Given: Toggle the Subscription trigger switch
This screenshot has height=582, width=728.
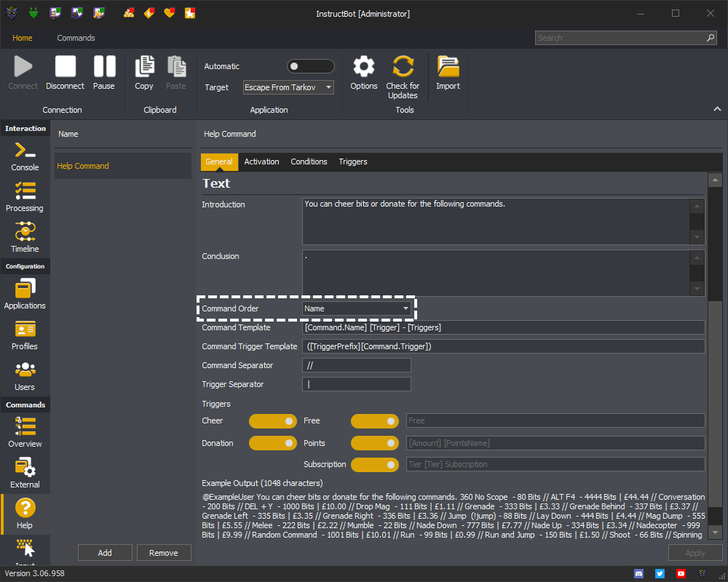Looking at the screenshot, I should (375, 465).
